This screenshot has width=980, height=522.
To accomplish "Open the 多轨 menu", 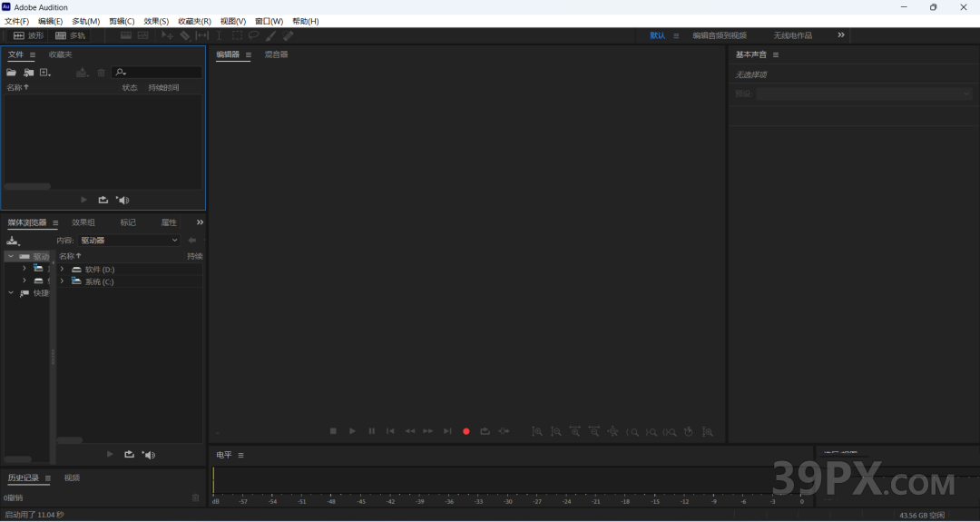I will 85,21.
